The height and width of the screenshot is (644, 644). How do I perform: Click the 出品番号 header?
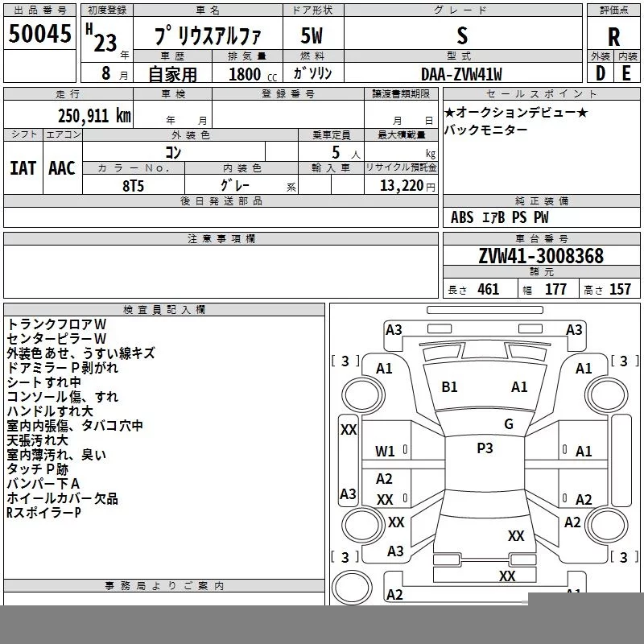(x=39, y=10)
